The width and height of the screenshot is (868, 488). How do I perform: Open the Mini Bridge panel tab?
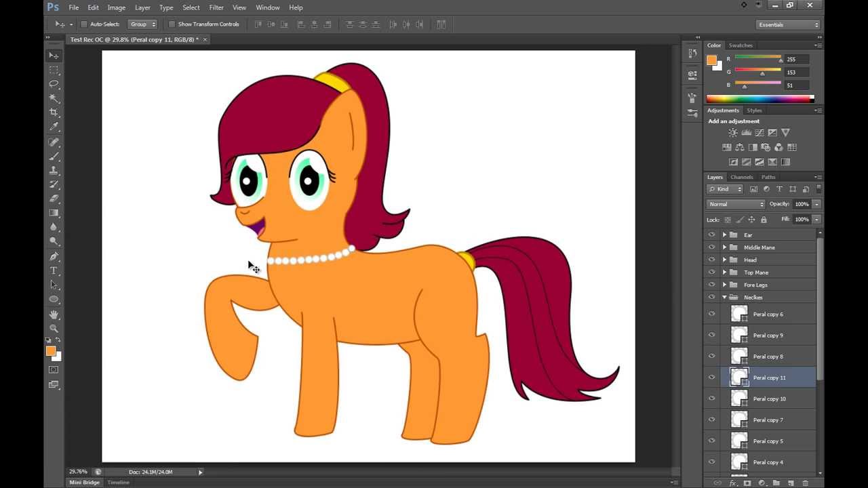pos(85,483)
